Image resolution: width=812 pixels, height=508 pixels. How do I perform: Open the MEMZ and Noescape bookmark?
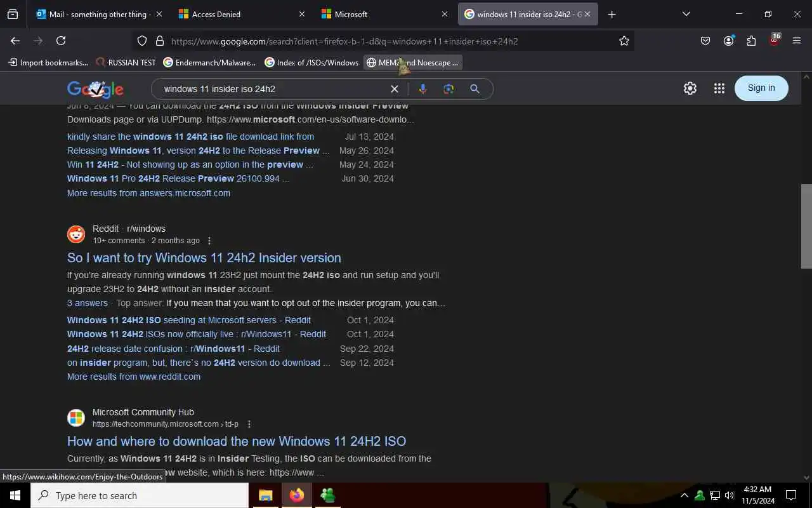(x=412, y=62)
